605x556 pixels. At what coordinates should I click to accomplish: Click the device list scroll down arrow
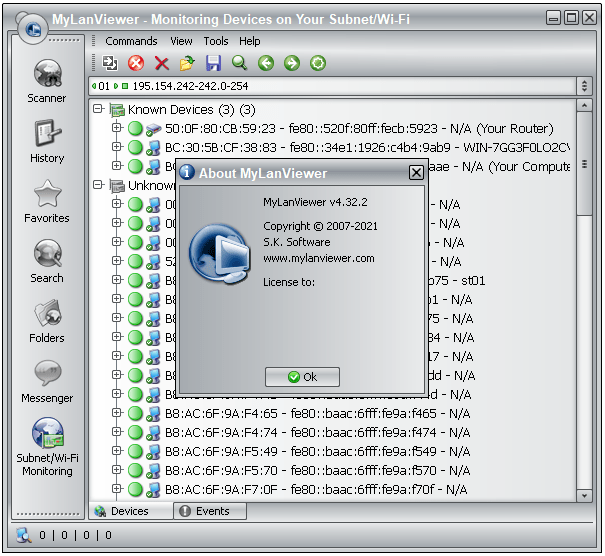pos(585,496)
